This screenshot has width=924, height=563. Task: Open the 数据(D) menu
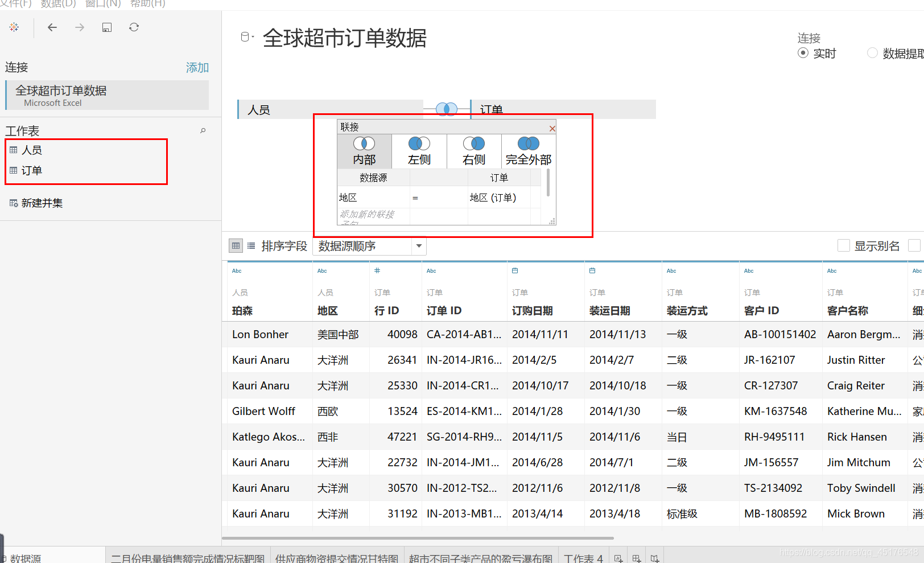[x=58, y=3]
